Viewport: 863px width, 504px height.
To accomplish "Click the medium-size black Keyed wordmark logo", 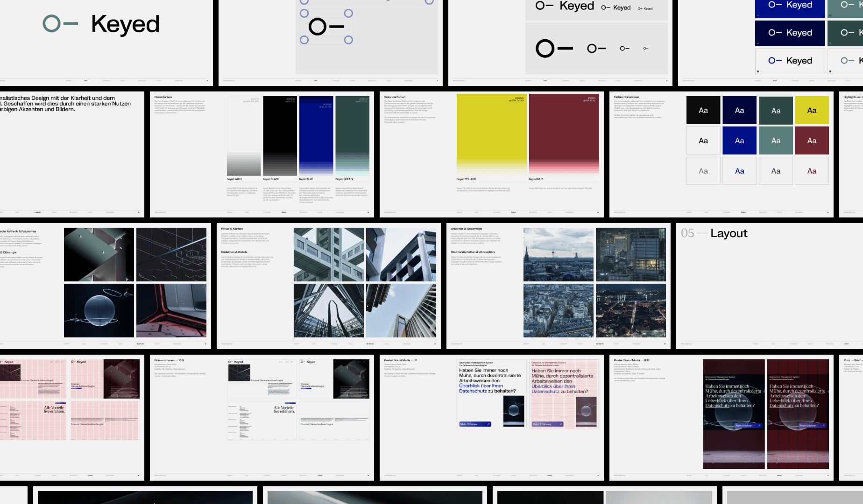I will [616, 7].
